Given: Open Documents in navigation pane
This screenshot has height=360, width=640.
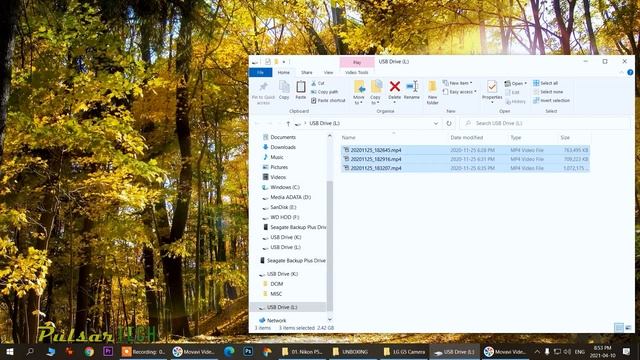Looking at the screenshot, I should [x=283, y=137].
